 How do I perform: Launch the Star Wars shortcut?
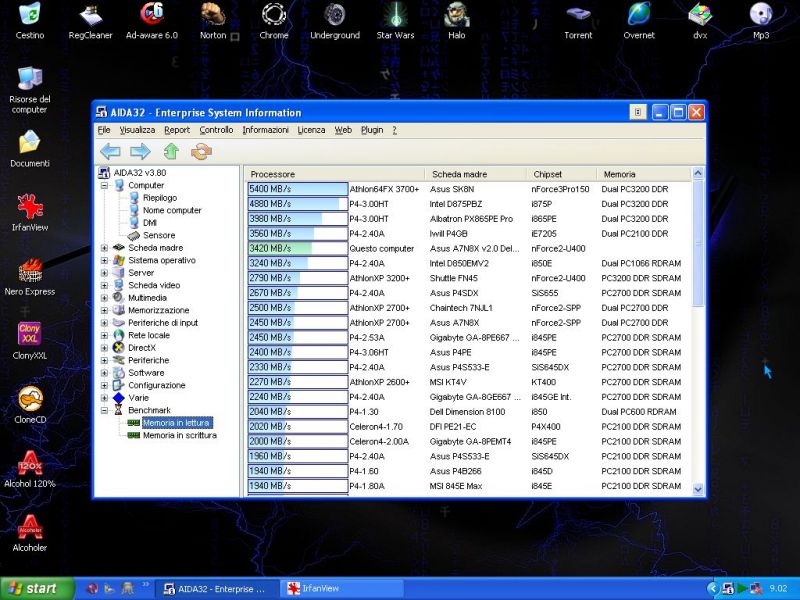coord(395,21)
